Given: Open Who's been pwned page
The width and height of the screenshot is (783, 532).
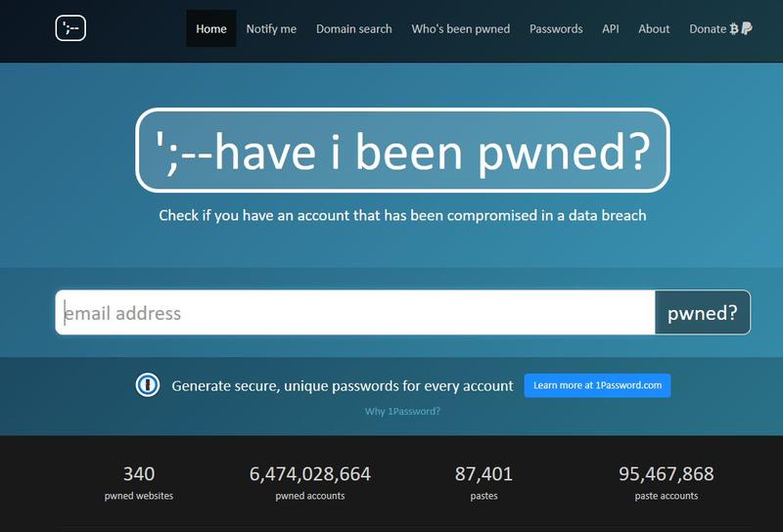Looking at the screenshot, I should tap(461, 29).
